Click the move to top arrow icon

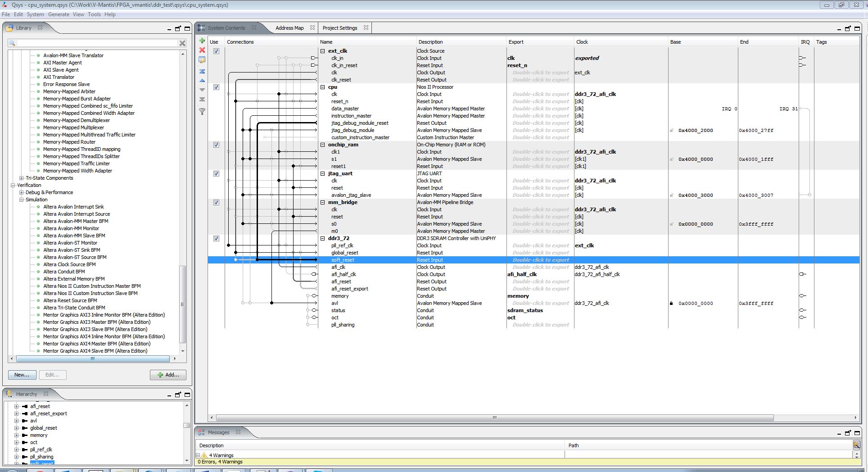[x=202, y=72]
